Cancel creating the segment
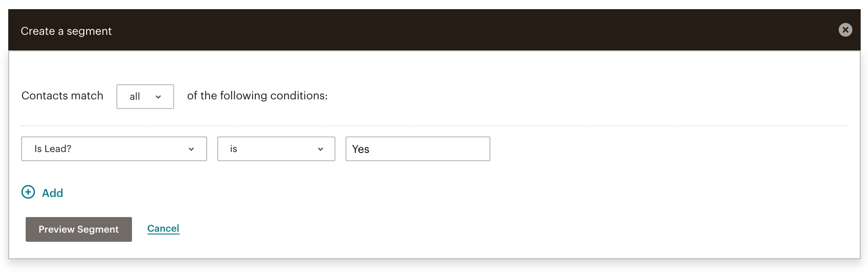Viewport: 868px width, 272px height. coord(163,228)
